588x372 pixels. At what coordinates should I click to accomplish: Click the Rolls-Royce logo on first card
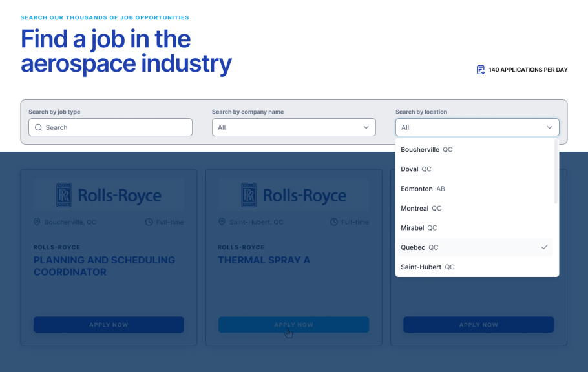pos(109,195)
